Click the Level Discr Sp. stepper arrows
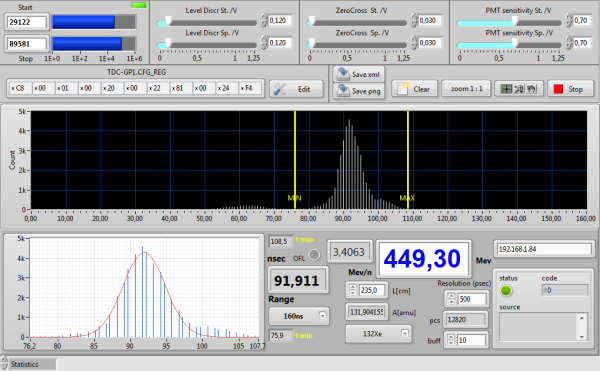 click(x=264, y=42)
